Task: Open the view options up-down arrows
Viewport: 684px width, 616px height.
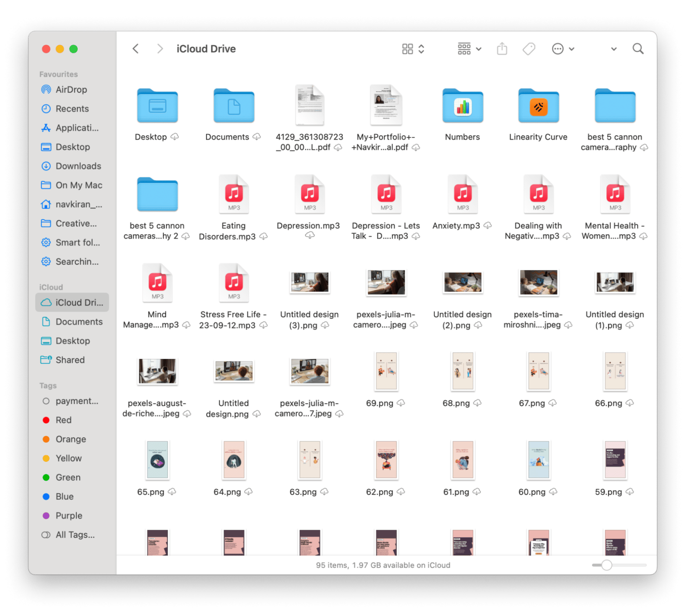Action: coord(421,49)
